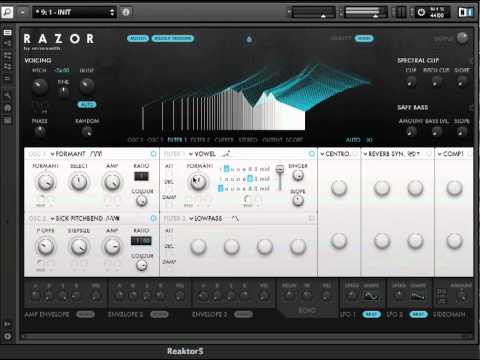Image resolution: width=480 pixels, height=360 pixels.
Task: Open the Filter 2 Lowpass type dropdown
Action: pyautogui.click(x=205, y=218)
